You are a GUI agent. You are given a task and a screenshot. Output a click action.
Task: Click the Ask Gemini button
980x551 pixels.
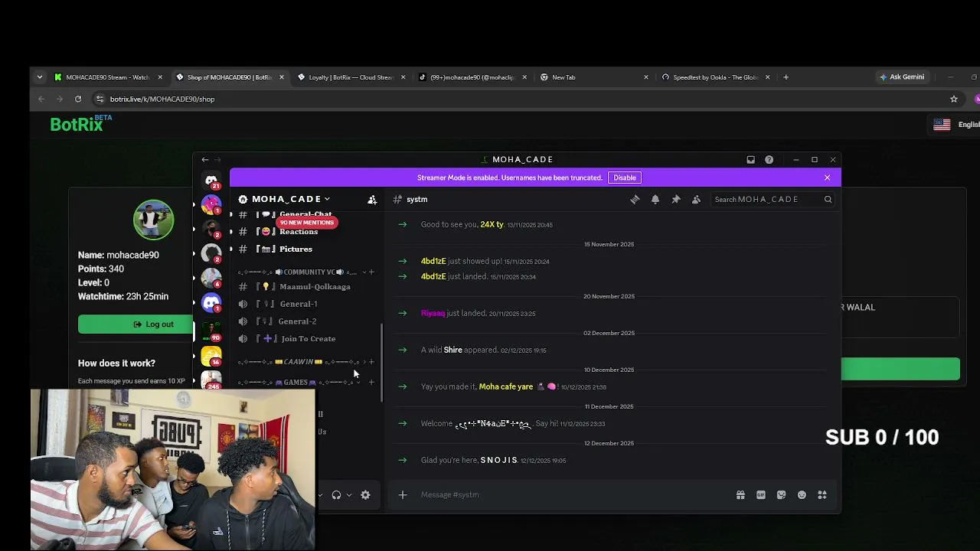coord(902,77)
